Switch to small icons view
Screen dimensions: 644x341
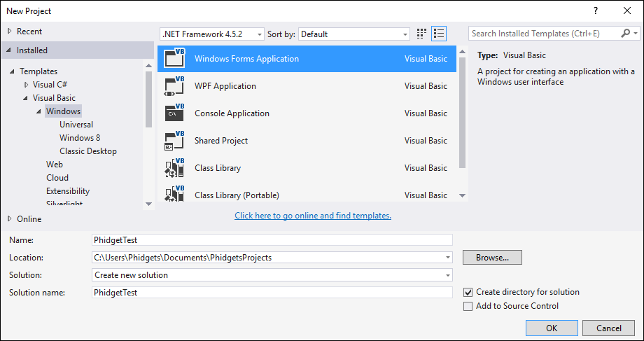[421, 34]
